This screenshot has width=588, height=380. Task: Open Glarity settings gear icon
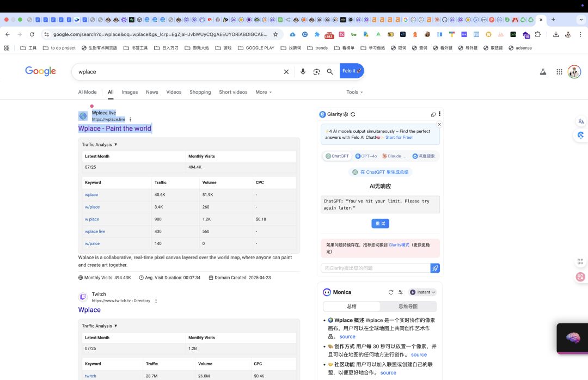[346, 114]
